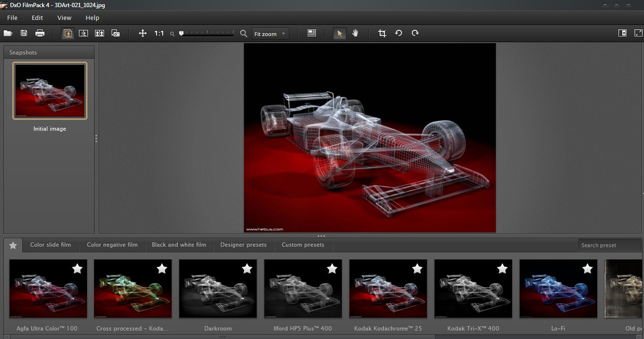Toggle favorite star on Ilford HP5 Plus
Image resolution: width=644 pixels, height=339 pixels.
332,269
